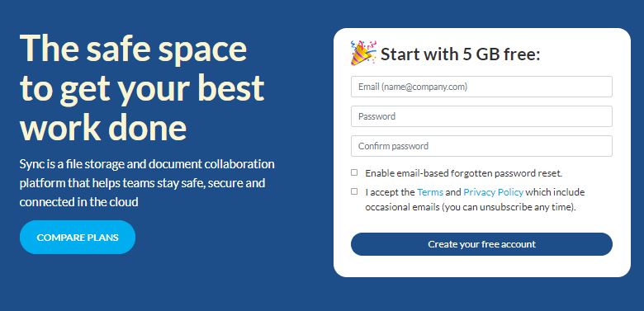Open the Terms link

coord(430,192)
